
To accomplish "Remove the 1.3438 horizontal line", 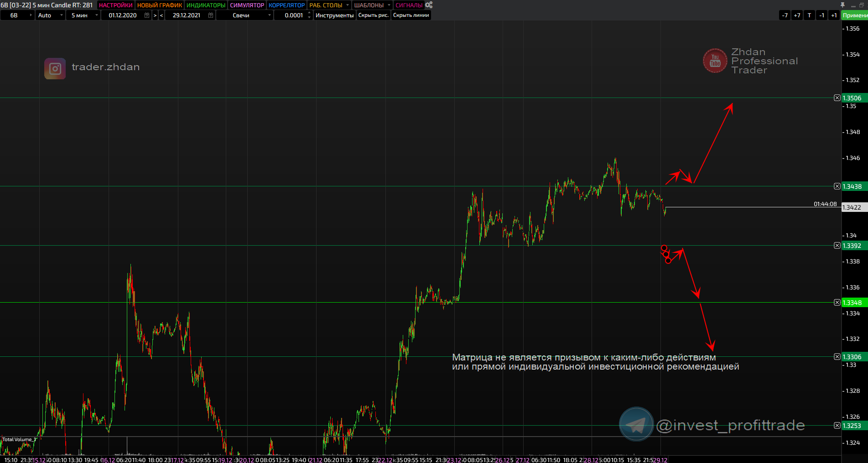I will tap(837, 186).
